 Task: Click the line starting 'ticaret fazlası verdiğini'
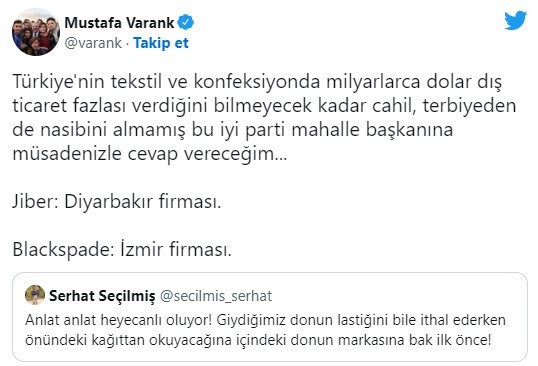pyautogui.click(x=264, y=106)
